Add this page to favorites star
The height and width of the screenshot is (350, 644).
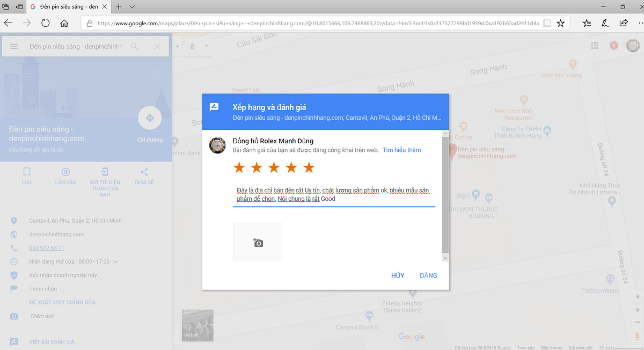pyautogui.click(x=561, y=24)
